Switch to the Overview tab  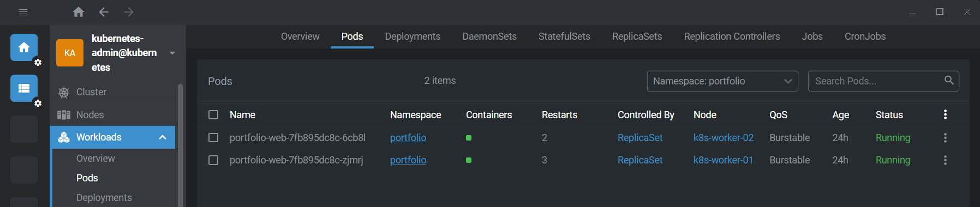coord(300,36)
